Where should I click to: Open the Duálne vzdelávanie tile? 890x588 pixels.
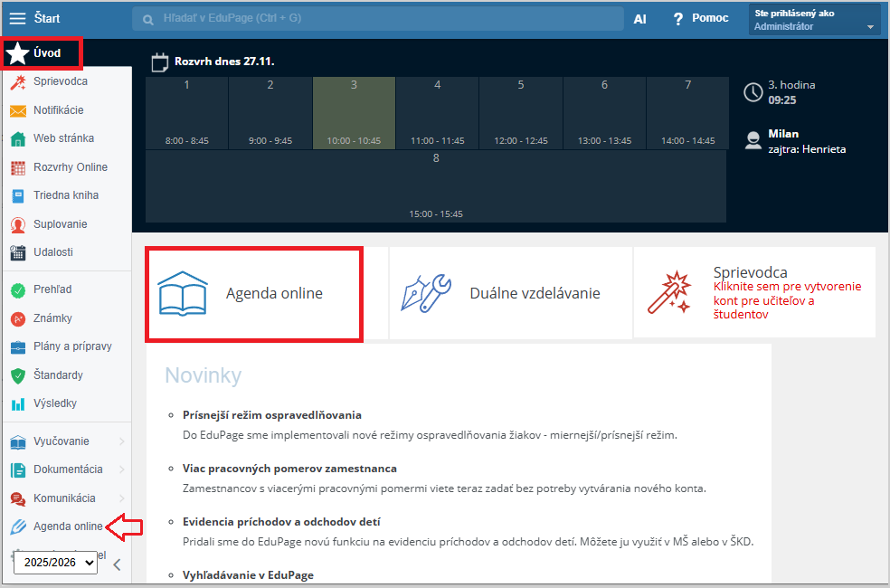pos(510,294)
